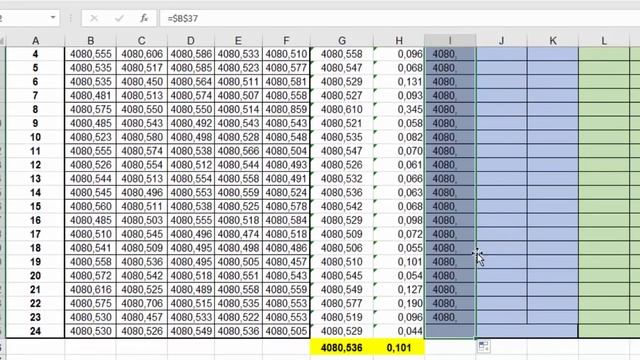
Task: Select column B header
Action: point(91,40)
